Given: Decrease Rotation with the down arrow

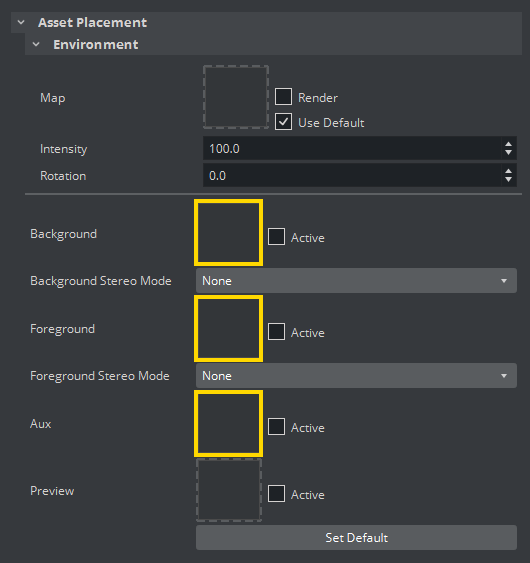Looking at the screenshot, I should [508, 180].
